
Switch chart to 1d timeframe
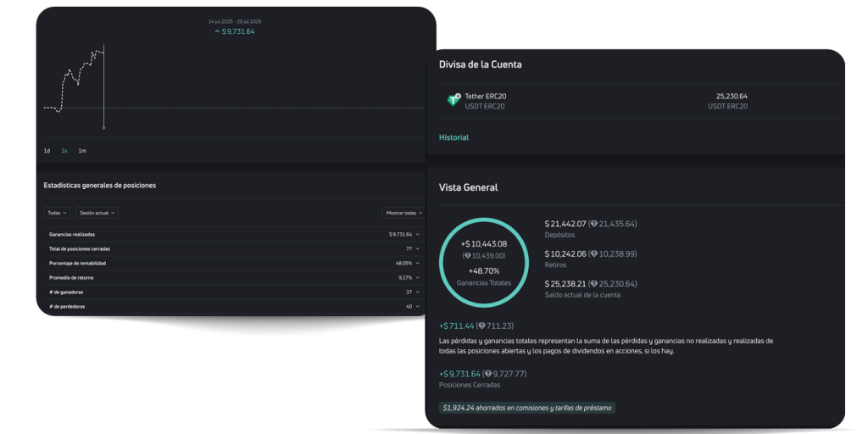pyautogui.click(x=47, y=151)
